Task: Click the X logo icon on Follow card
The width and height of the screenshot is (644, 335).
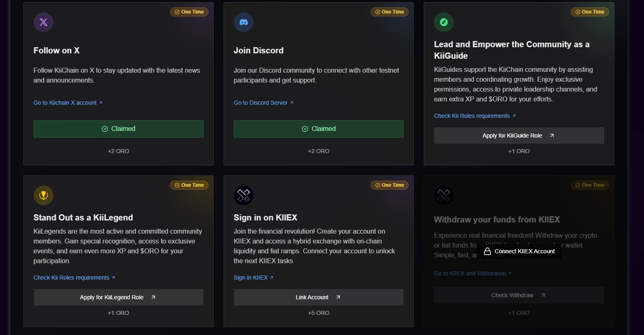Action: (44, 22)
